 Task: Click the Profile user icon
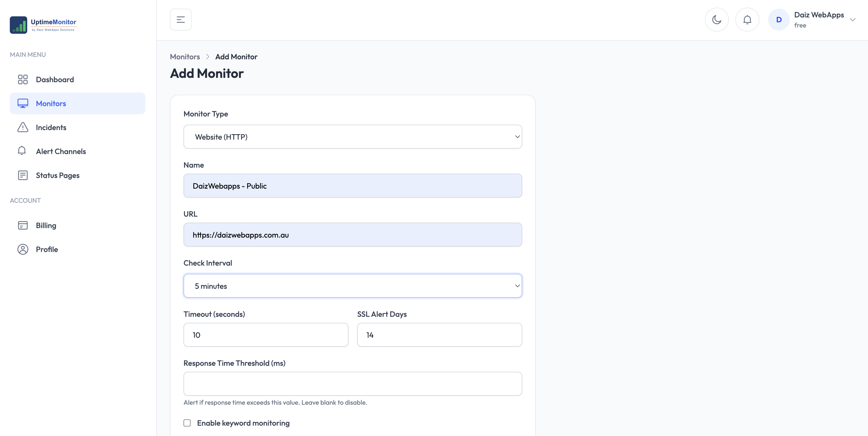click(x=23, y=249)
